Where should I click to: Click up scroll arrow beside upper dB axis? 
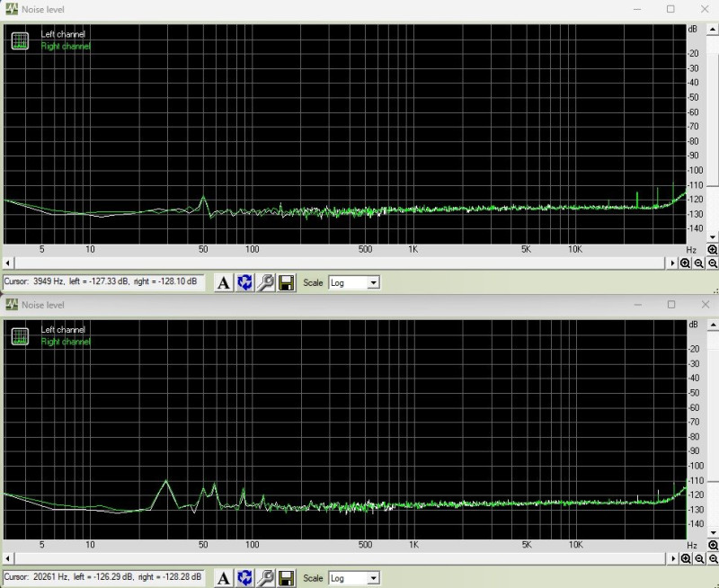coord(712,30)
